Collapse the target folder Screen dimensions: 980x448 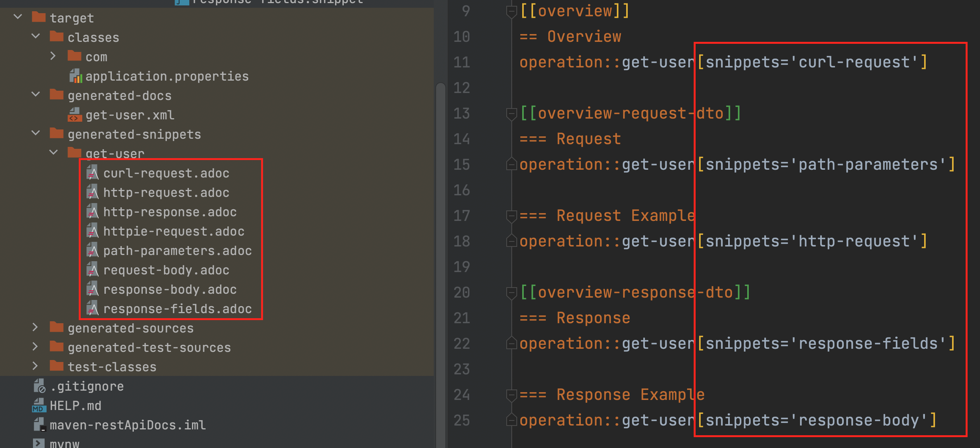[x=17, y=17]
